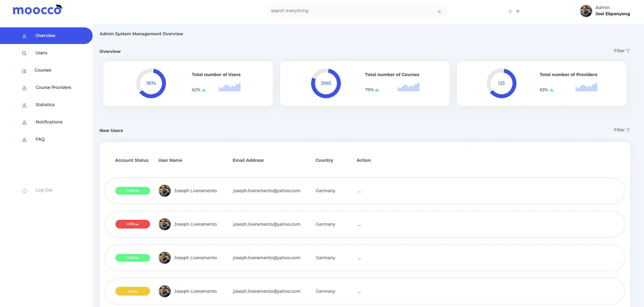Click the donut chart showing 1874
Screen dimensions: 644x307
point(151,83)
